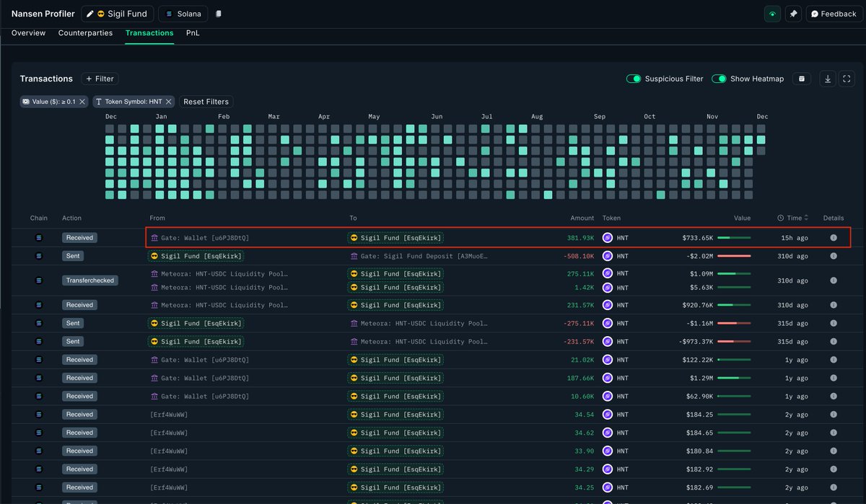Screen dimensions: 866x504
Task: Click the Amount column header
Action: tap(582, 218)
